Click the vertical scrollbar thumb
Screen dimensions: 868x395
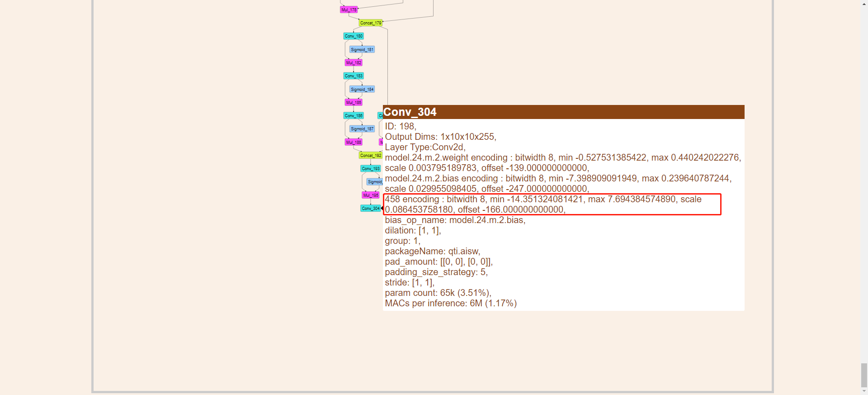click(x=864, y=375)
